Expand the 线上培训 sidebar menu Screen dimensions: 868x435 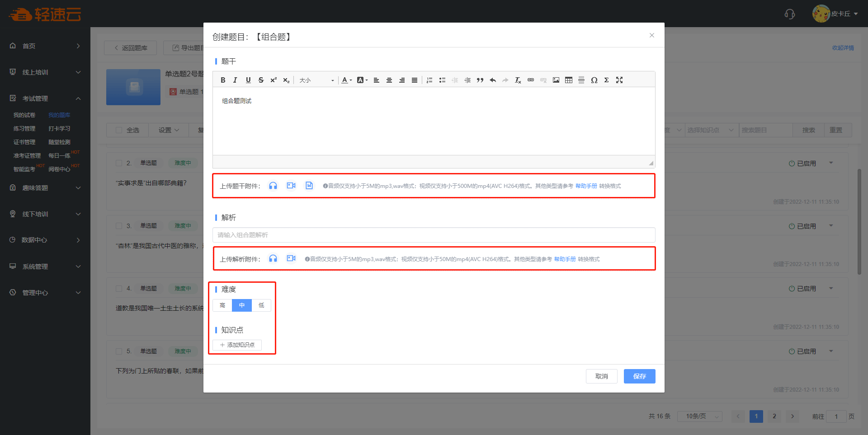(x=45, y=72)
